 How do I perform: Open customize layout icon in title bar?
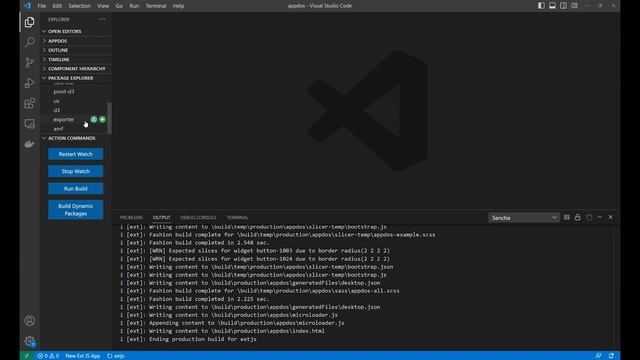(574, 6)
